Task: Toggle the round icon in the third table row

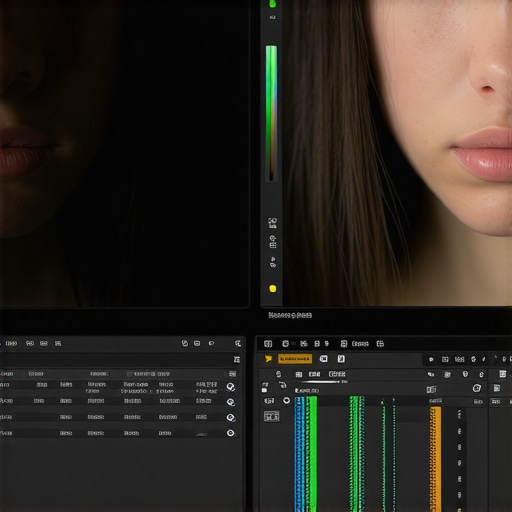Action: tap(231, 417)
